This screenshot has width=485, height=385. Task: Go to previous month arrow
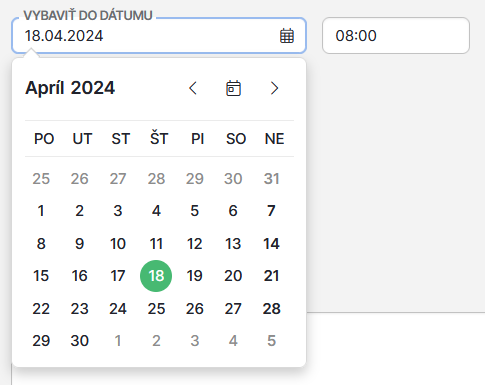point(193,88)
